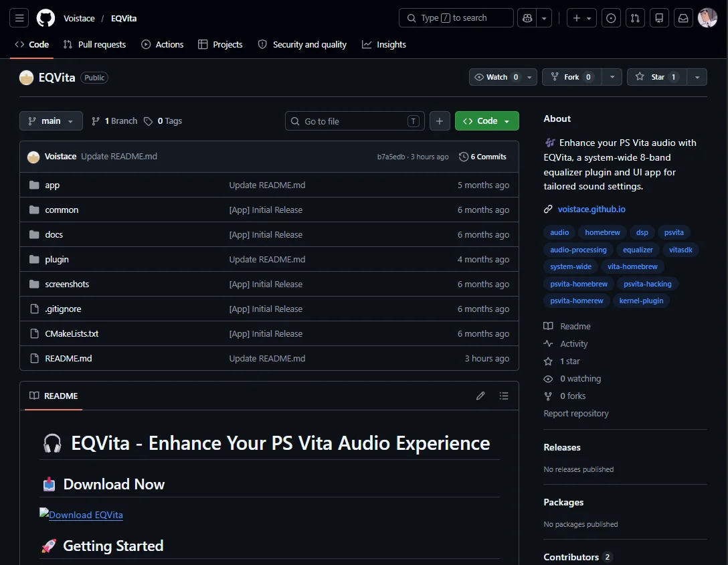Click the psvita-hacking topic tag

(x=647, y=284)
